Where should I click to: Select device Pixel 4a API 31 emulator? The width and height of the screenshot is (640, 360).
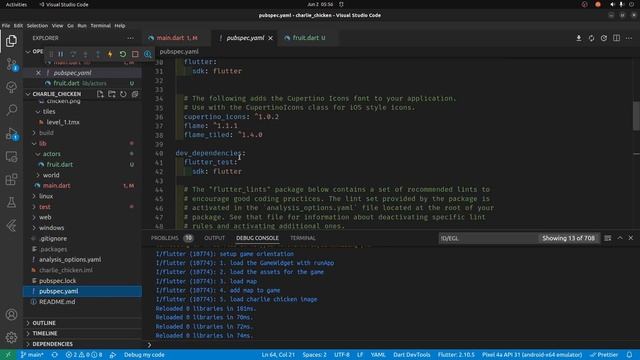(x=532, y=355)
